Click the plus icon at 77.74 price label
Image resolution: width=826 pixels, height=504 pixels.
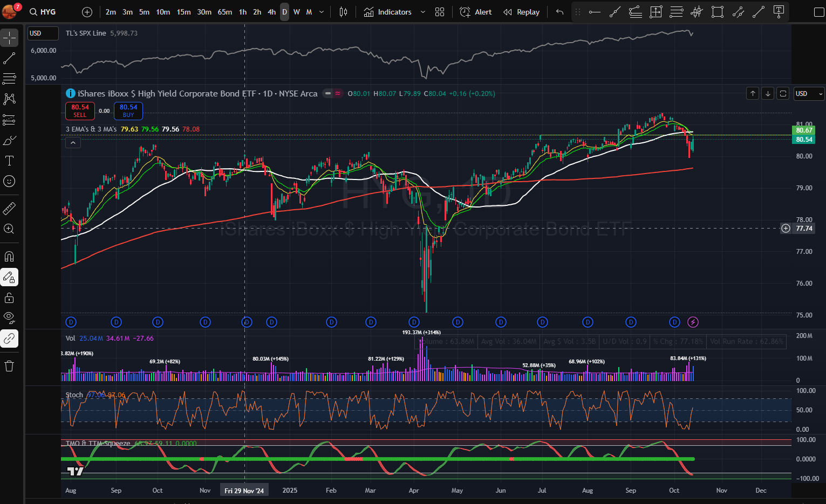click(786, 229)
